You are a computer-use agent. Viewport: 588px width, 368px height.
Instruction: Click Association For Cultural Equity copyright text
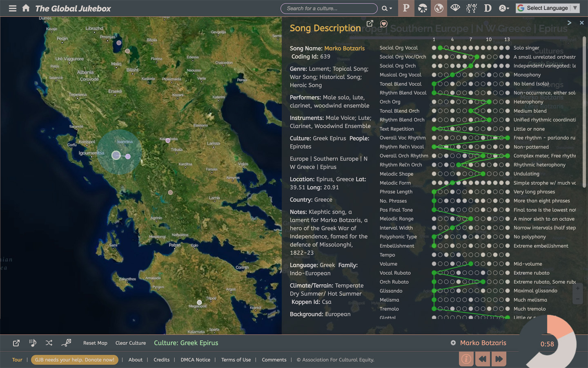coord(335,360)
